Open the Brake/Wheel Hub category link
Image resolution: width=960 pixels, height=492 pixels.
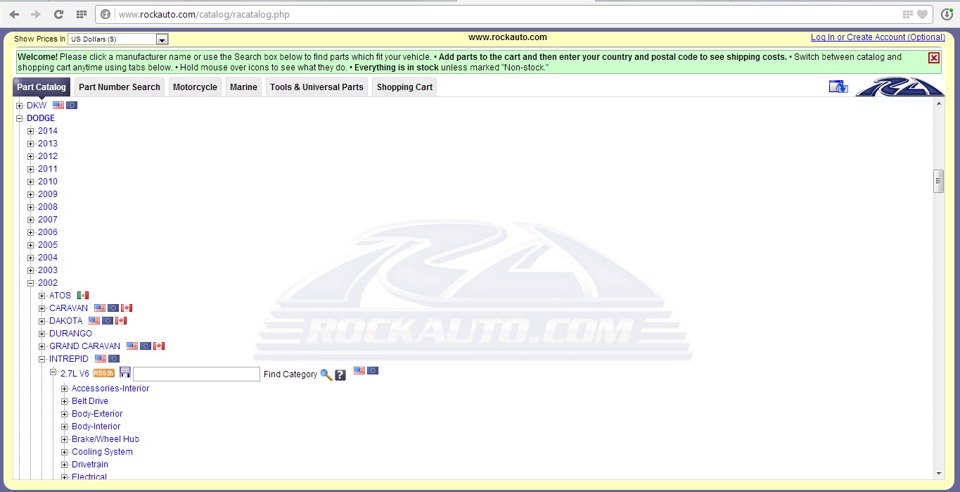105,439
